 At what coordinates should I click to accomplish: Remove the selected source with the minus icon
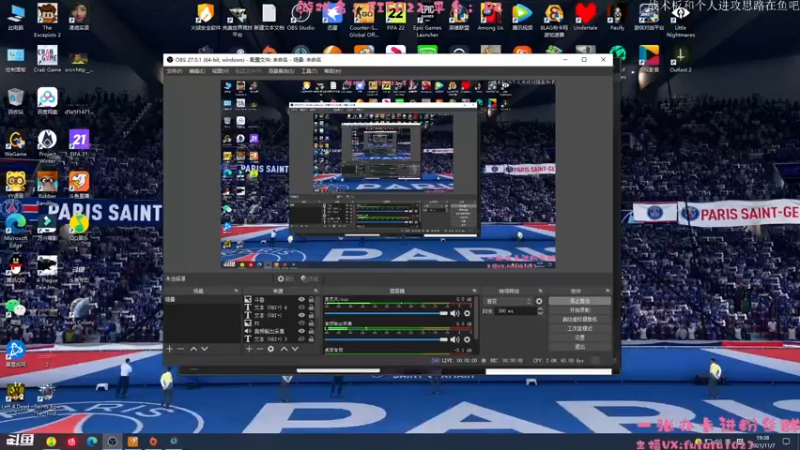(x=260, y=349)
